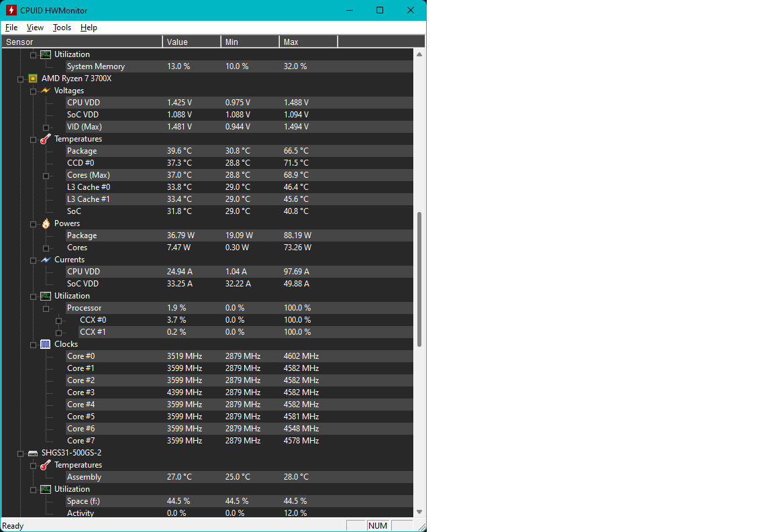Select the L3 Cache #0 row
Image resolution: width=773 pixels, height=532 pixels.
[x=239, y=187]
